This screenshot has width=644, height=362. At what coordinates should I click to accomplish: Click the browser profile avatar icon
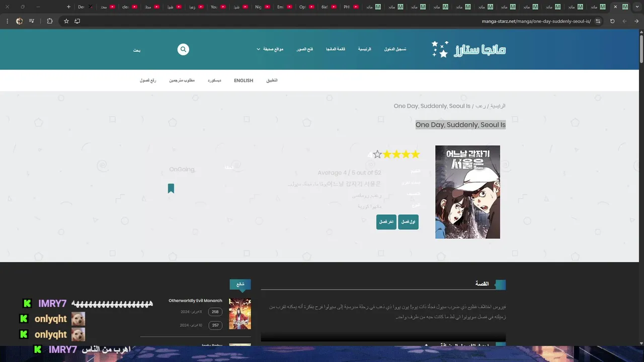click(19, 21)
